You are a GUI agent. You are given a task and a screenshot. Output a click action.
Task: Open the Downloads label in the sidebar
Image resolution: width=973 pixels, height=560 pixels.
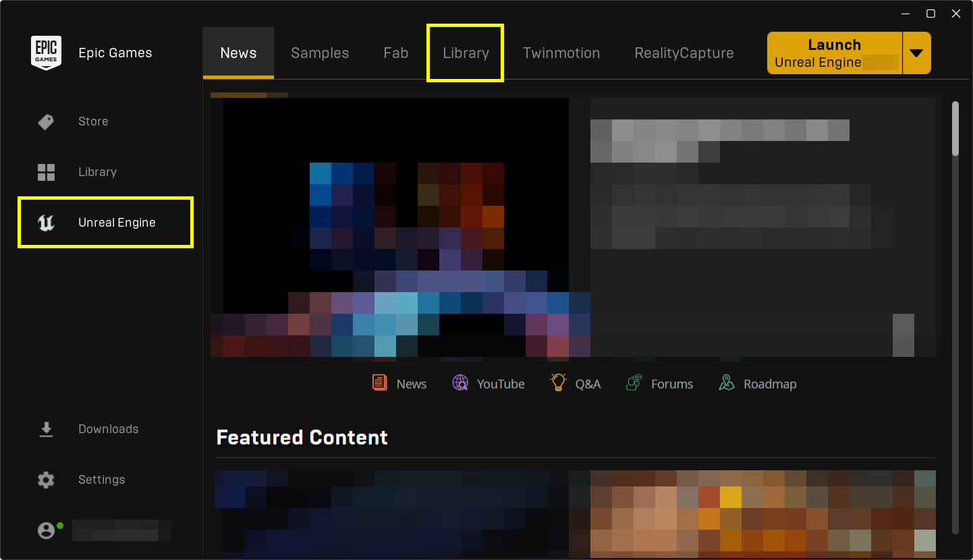tap(109, 429)
